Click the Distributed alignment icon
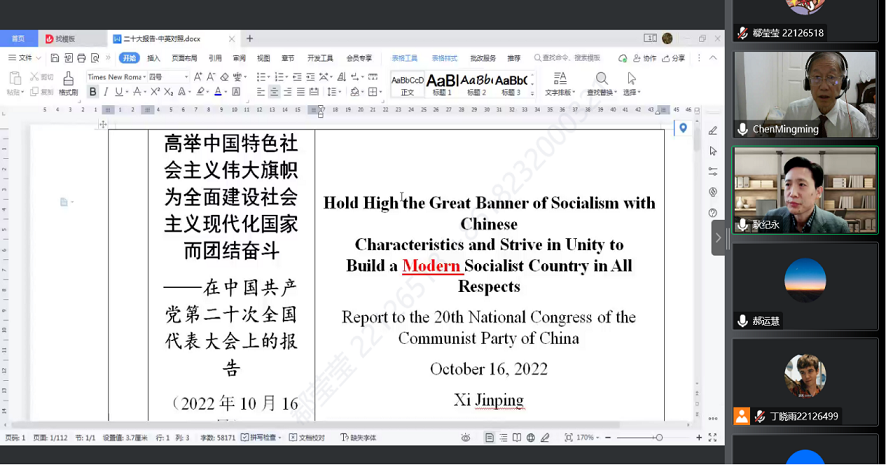The width and height of the screenshot is (886, 465). [314, 92]
